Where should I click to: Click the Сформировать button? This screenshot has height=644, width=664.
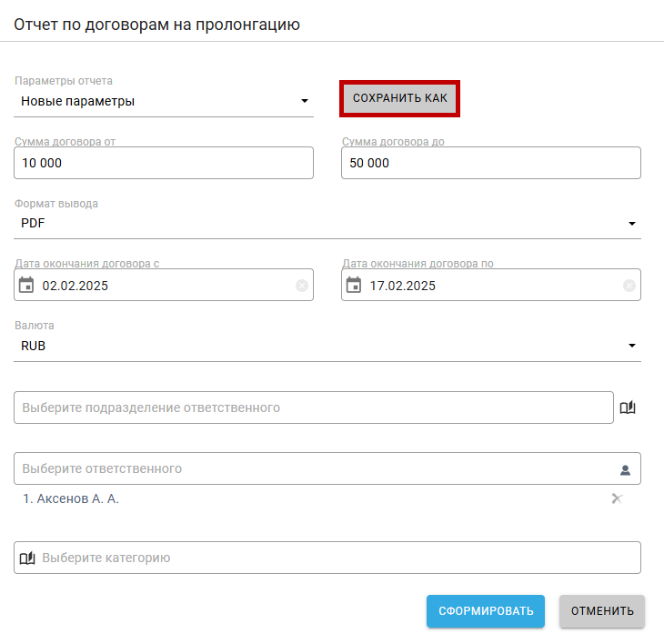486,611
